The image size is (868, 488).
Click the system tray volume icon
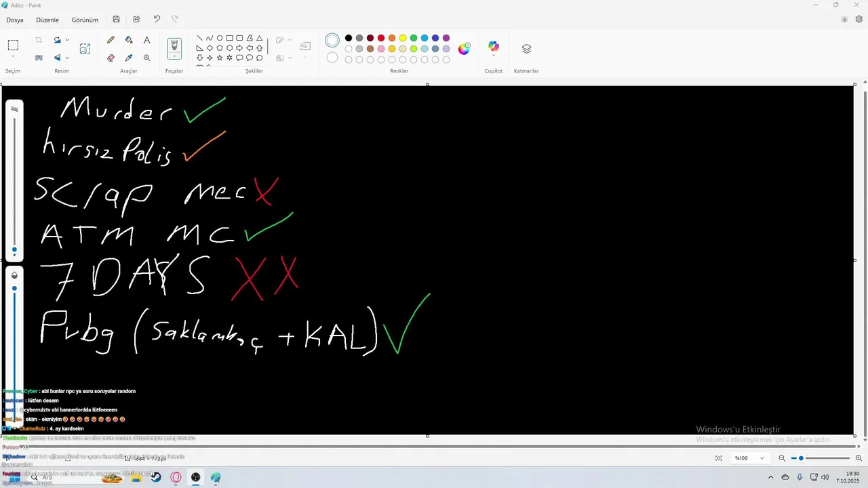(825, 477)
